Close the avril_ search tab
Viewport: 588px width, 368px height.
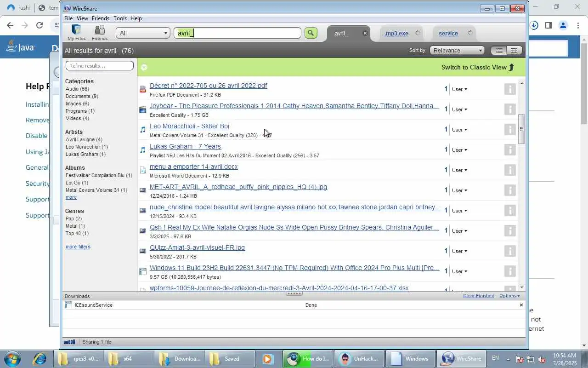365,33
